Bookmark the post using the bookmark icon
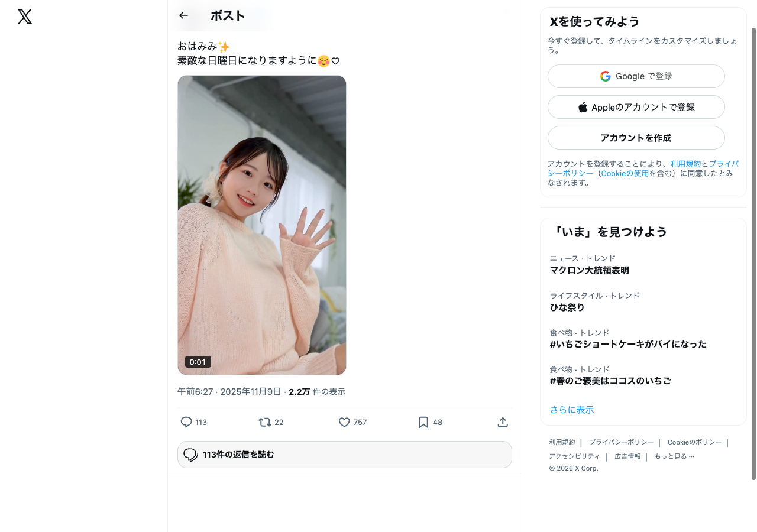757x532 pixels. point(423,422)
